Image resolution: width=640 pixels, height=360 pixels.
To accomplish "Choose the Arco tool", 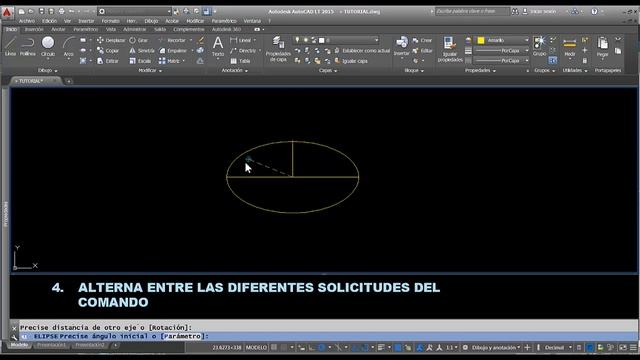I will (x=69, y=46).
